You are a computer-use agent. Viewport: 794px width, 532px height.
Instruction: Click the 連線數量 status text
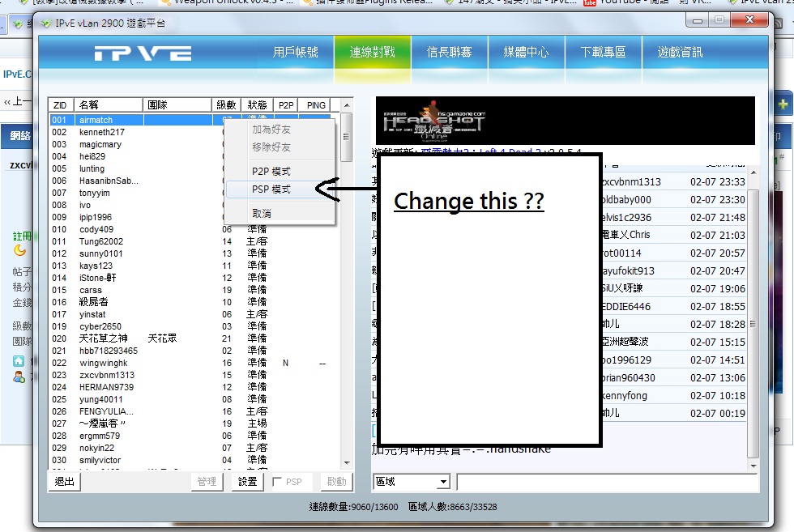pos(353,507)
